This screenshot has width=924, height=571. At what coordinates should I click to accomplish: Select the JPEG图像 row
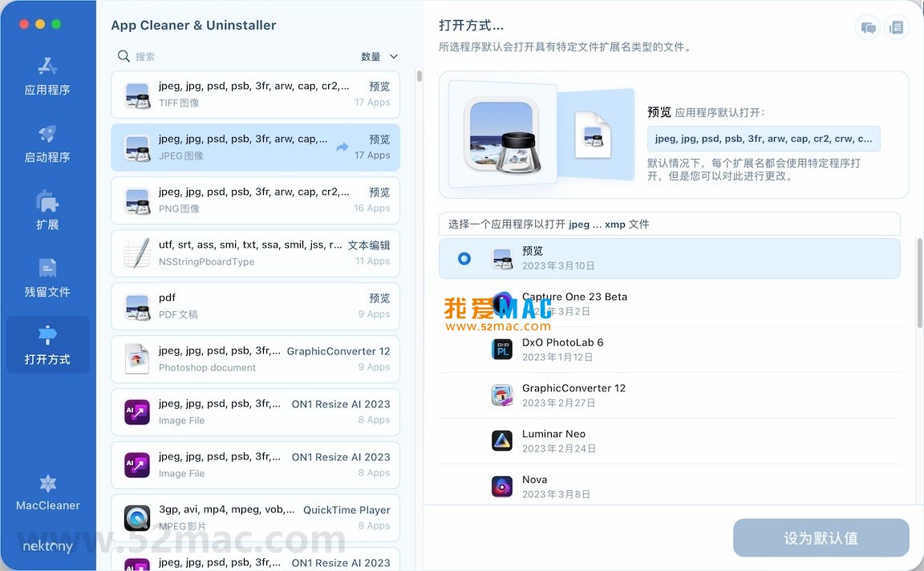coord(255,148)
